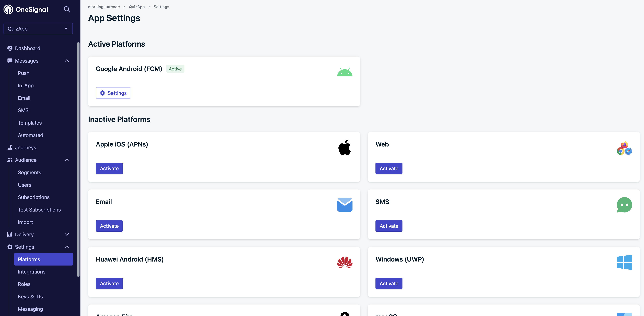Click the Windows logo icon
Viewport: 644px width, 316px height.
624,262
